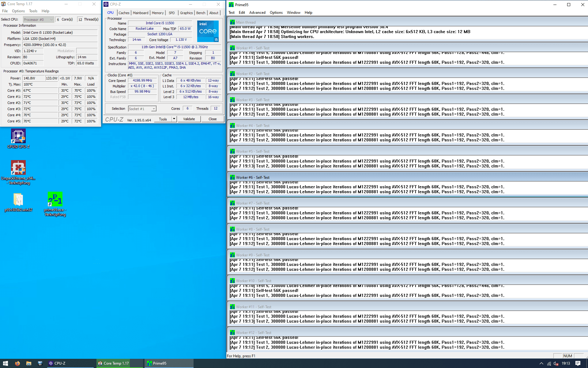
Task: Click the Frequency field in Core Temp
Action: coord(60,45)
